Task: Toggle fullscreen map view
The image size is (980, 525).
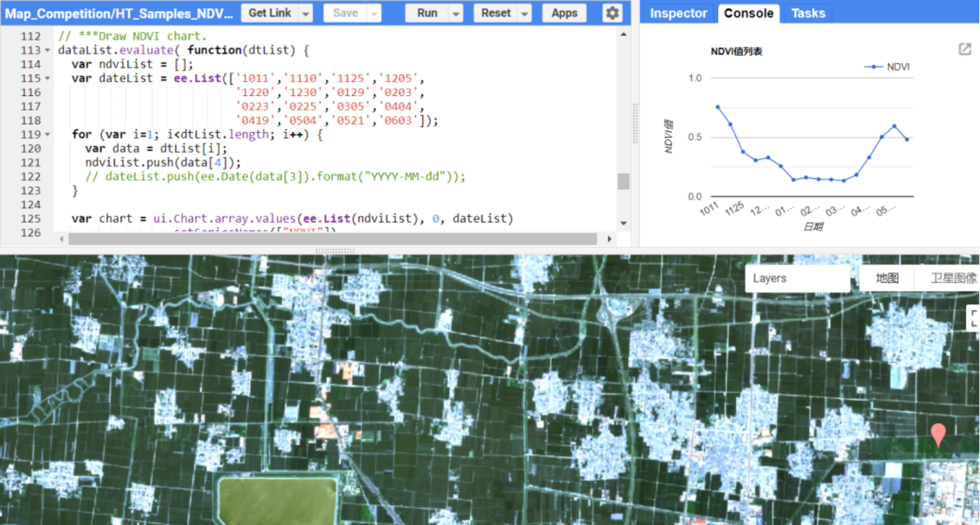Action: click(973, 317)
